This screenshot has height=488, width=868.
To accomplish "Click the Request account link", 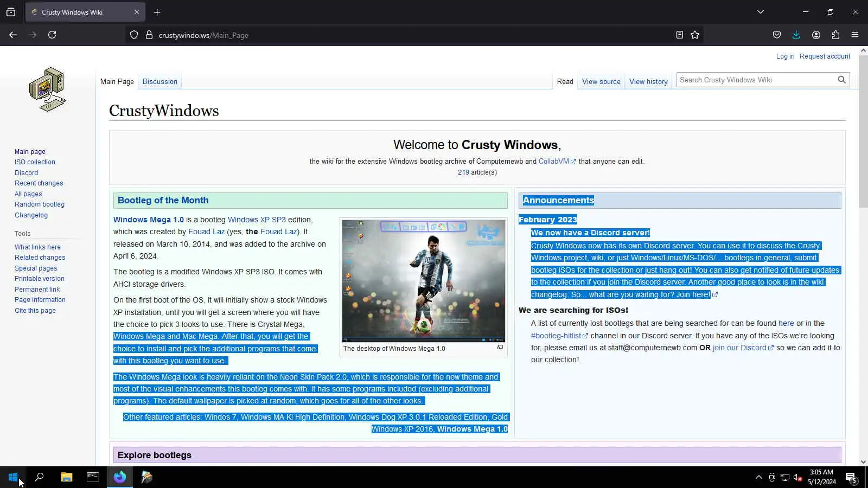I will (x=825, y=56).
